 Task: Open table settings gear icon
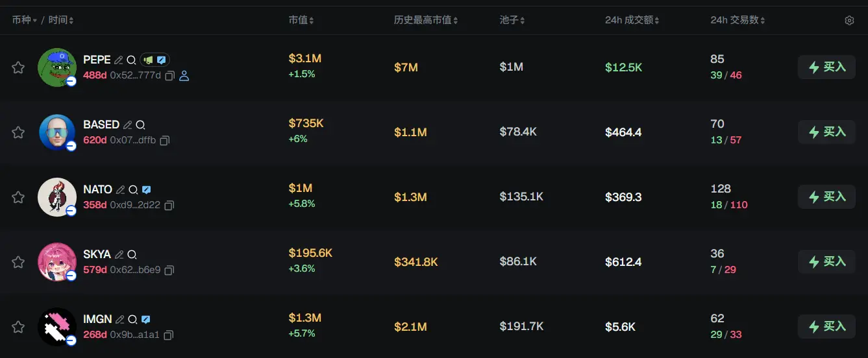click(849, 21)
